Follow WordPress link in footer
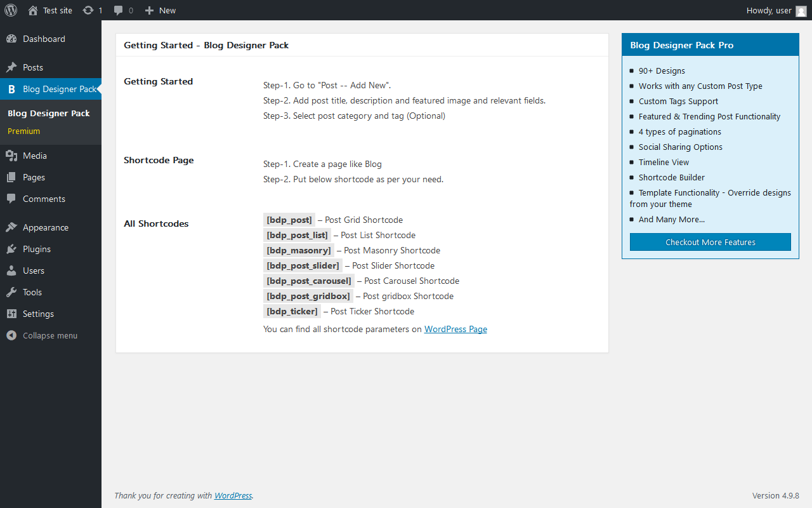The height and width of the screenshot is (508, 812). (233, 495)
